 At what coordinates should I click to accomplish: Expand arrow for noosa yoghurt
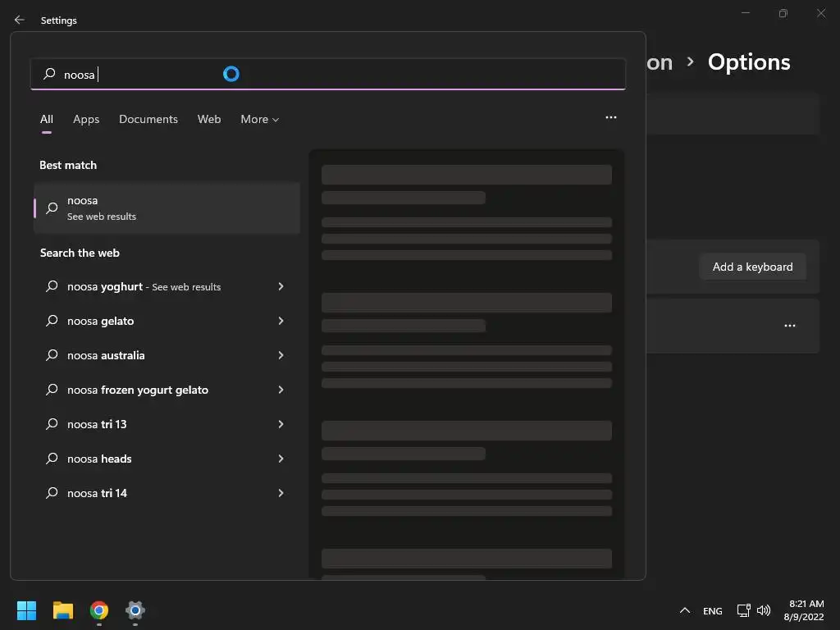point(281,286)
